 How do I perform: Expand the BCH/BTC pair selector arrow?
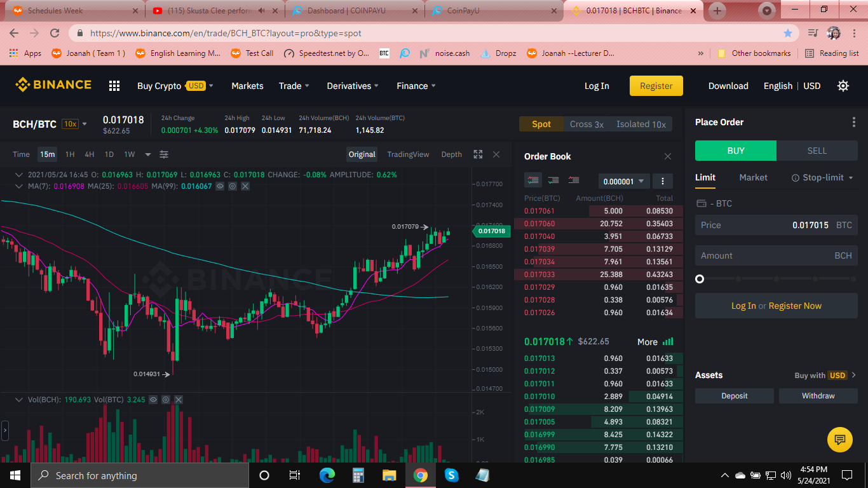pyautogui.click(x=85, y=124)
